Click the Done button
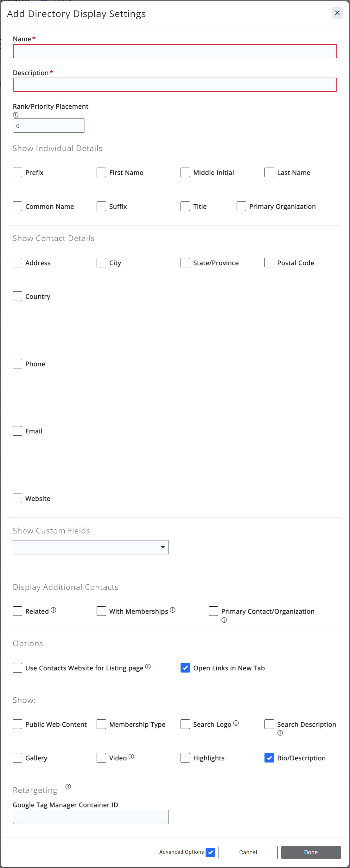 click(x=311, y=852)
